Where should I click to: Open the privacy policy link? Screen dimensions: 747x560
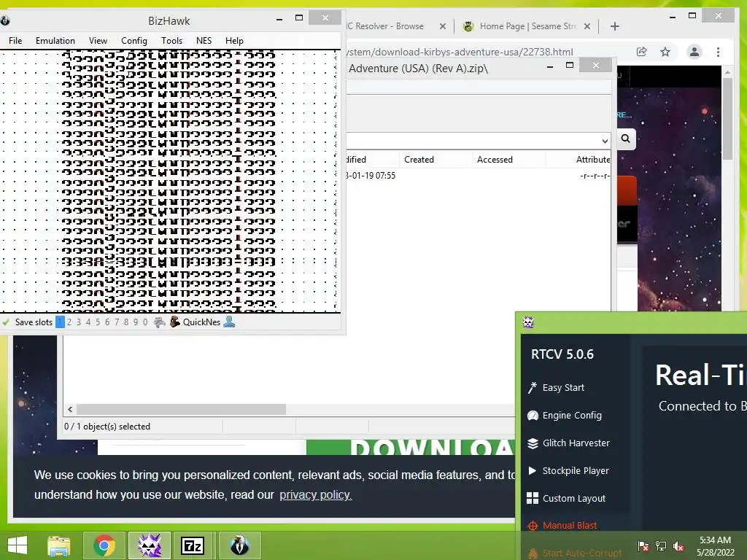click(315, 495)
